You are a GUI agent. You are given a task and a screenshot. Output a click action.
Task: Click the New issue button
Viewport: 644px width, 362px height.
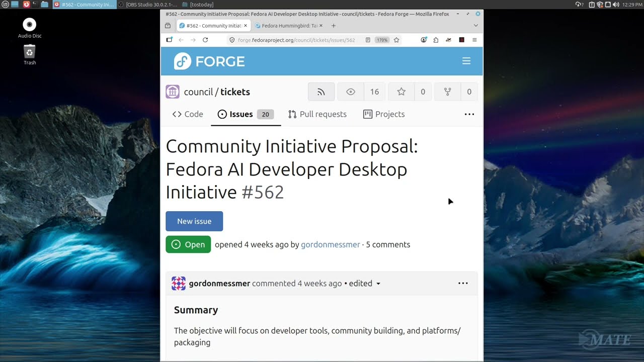point(194,221)
